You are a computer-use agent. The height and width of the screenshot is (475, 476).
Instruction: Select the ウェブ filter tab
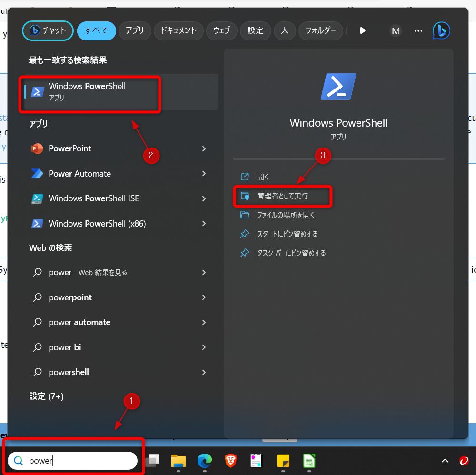coord(222,30)
